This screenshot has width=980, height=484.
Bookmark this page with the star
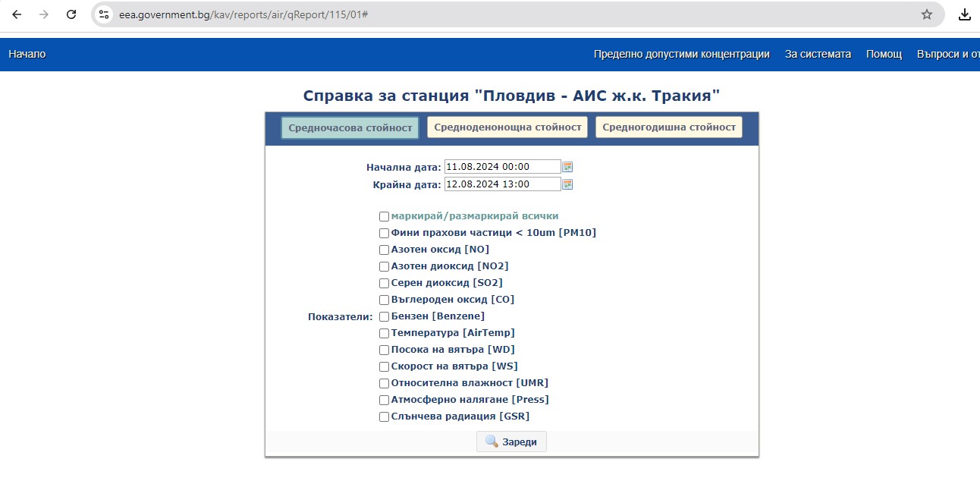[x=927, y=14]
